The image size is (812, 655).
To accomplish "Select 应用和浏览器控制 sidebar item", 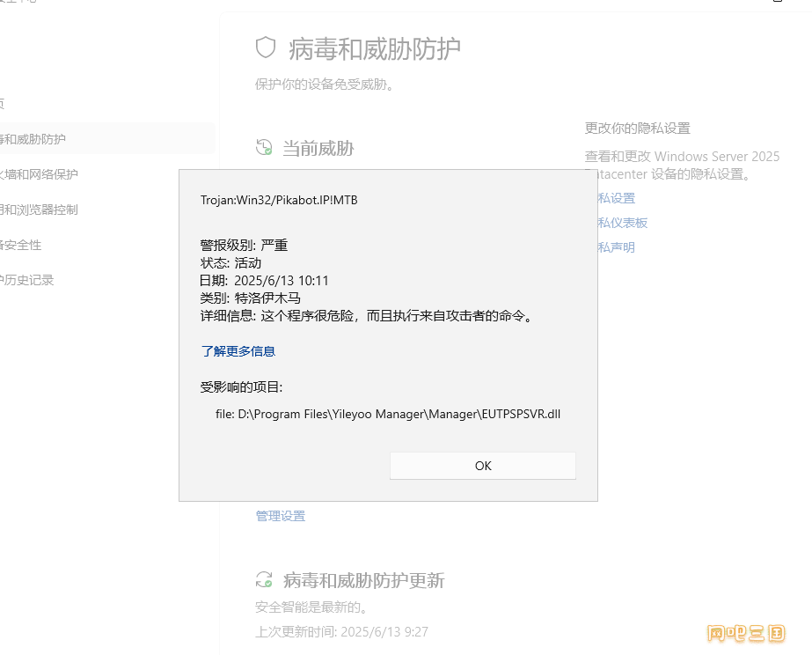I will (x=39, y=210).
